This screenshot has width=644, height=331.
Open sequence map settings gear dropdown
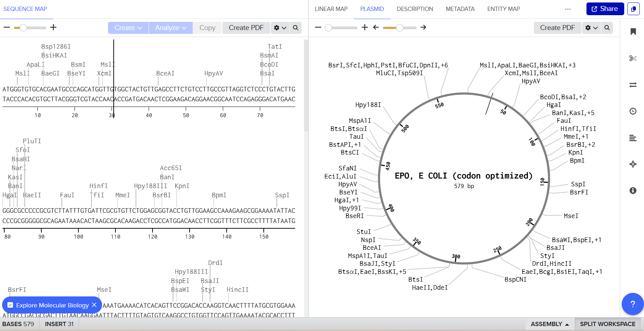pos(280,28)
